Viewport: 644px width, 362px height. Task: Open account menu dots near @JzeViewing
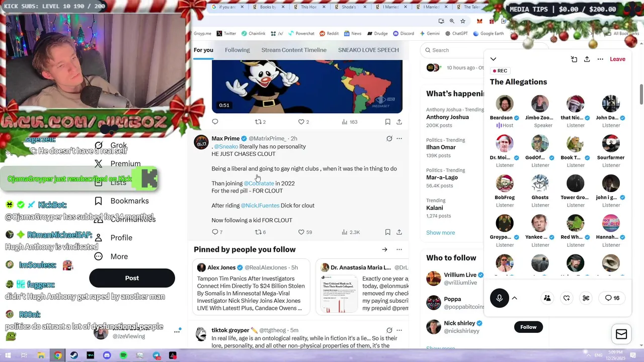[x=177, y=331]
